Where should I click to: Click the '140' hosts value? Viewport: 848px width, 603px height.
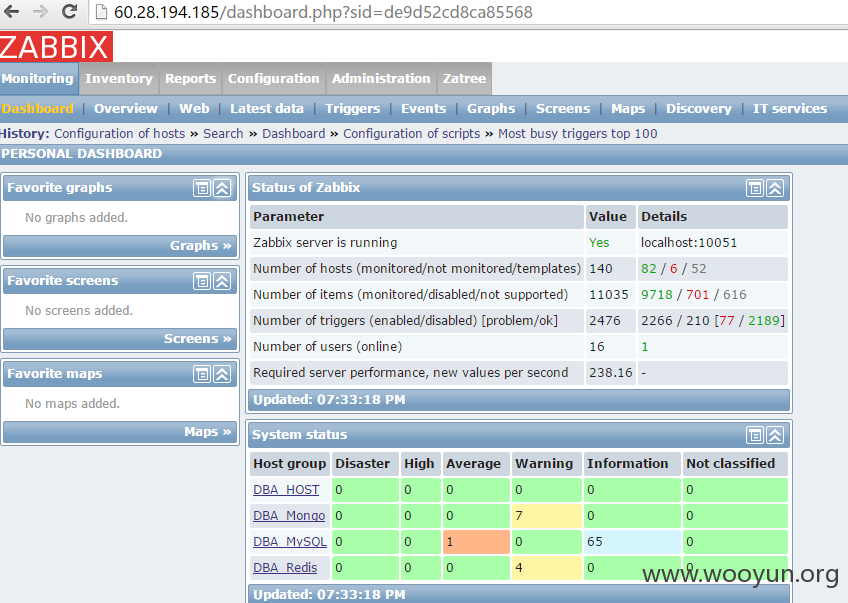point(601,269)
